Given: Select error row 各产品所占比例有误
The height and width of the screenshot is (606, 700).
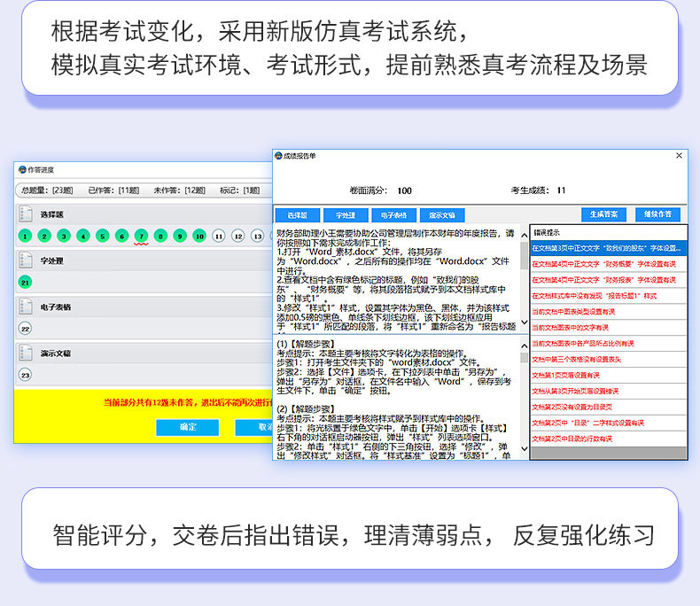Looking at the screenshot, I should point(608,343).
